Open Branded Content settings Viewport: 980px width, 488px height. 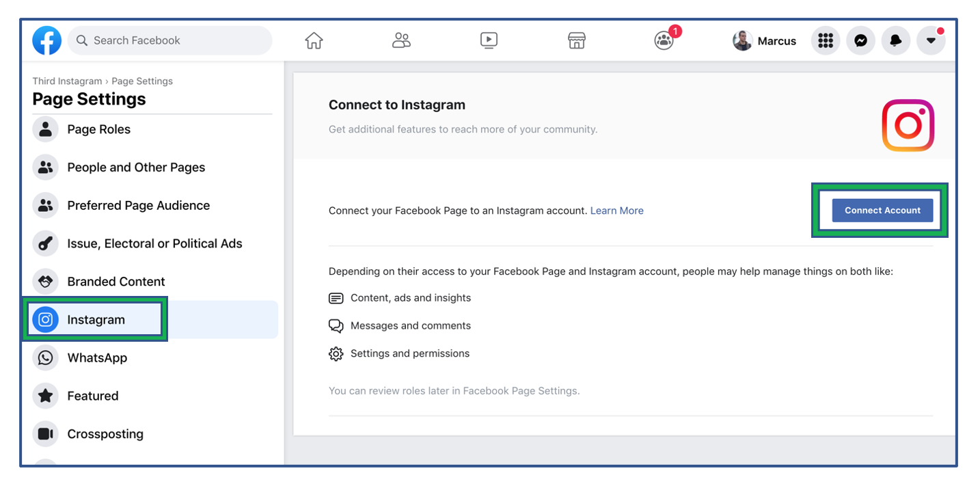[x=152, y=282]
